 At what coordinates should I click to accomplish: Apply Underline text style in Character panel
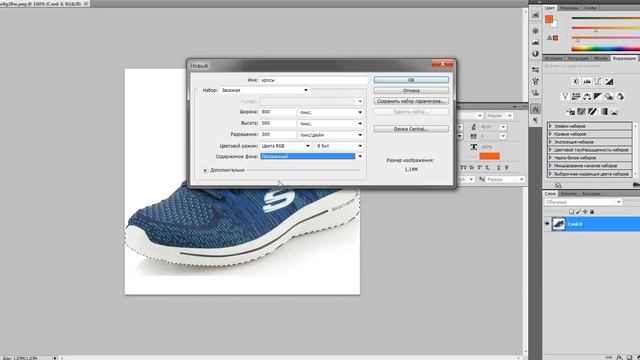(x=498, y=168)
